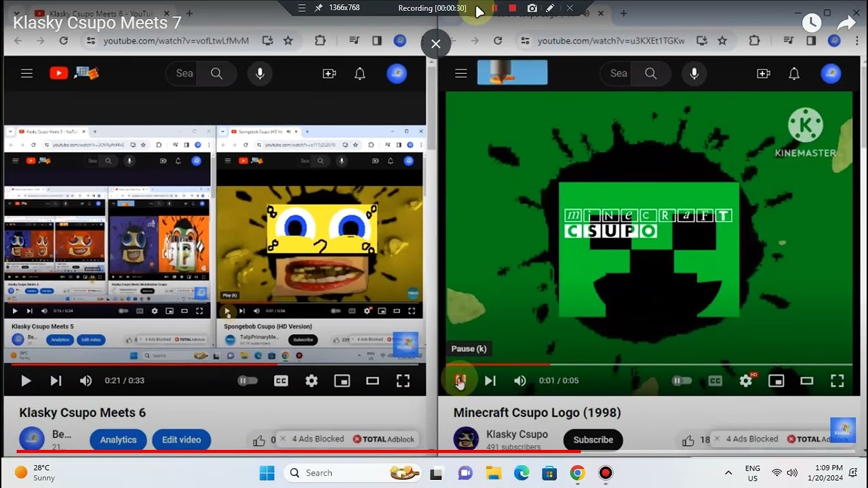Click the Edit video button
868x488 pixels.
[181, 440]
